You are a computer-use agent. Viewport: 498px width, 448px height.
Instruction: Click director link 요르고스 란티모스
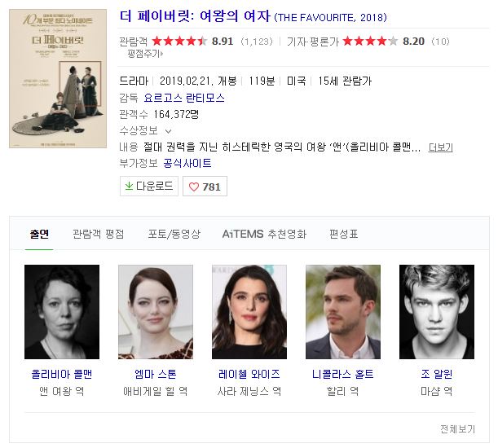[184, 98]
